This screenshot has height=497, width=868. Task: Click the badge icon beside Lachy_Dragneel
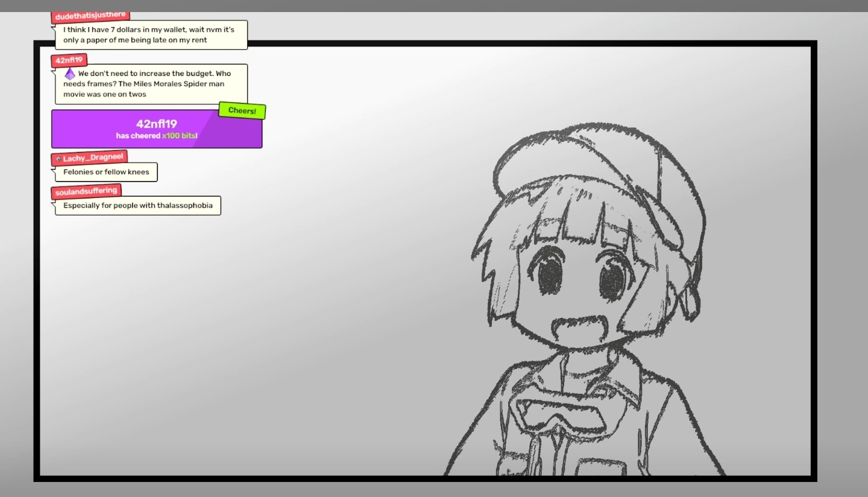(58, 159)
